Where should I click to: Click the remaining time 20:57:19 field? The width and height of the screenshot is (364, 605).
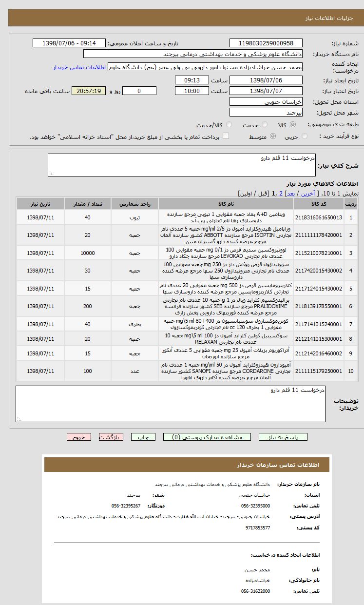[x=88, y=91]
